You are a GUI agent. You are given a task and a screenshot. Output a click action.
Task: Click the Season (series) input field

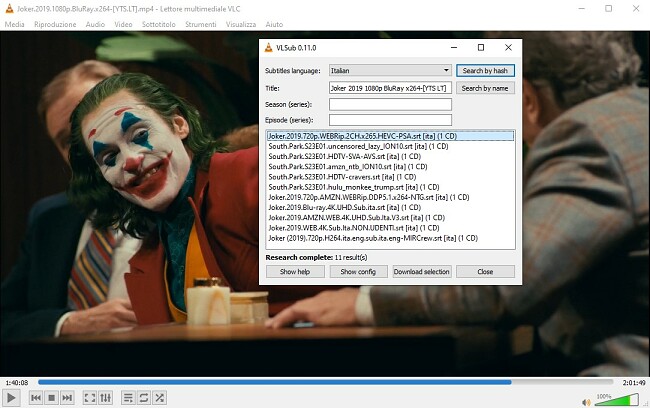point(390,104)
